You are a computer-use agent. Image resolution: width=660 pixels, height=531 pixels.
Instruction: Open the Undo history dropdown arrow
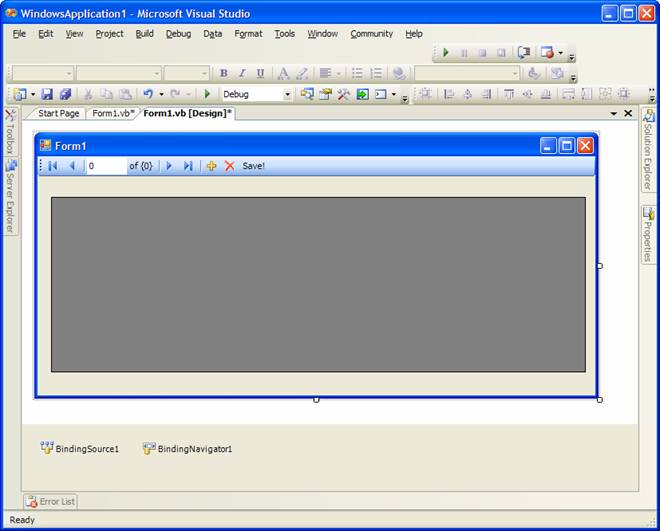point(161,94)
